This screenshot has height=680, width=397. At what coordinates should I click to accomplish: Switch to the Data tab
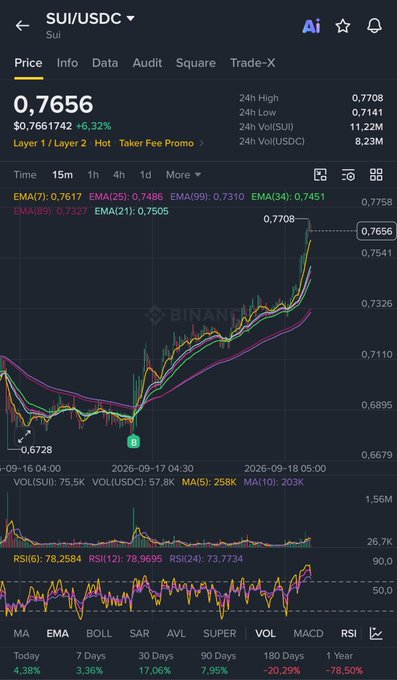coord(105,63)
